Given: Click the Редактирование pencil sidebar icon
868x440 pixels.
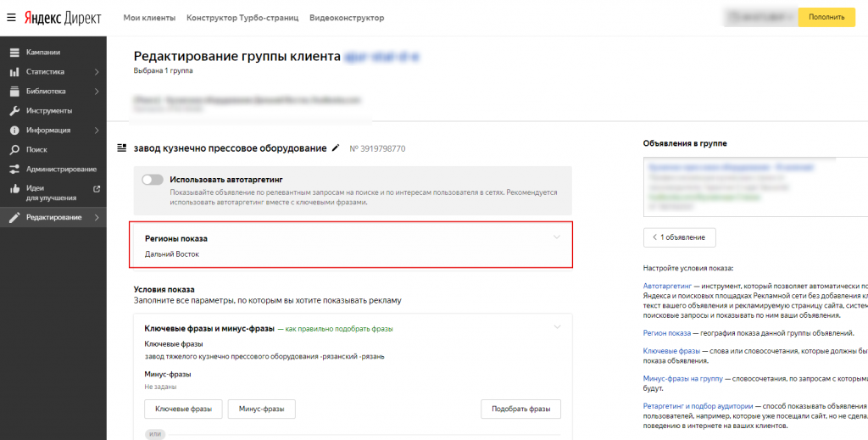Looking at the screenshot, I should 14,218.
